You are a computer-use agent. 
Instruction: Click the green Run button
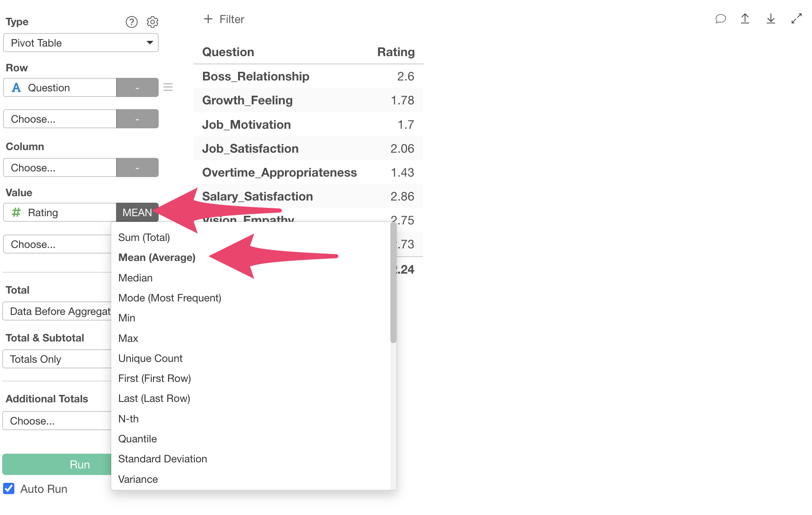tap(57, 465)
